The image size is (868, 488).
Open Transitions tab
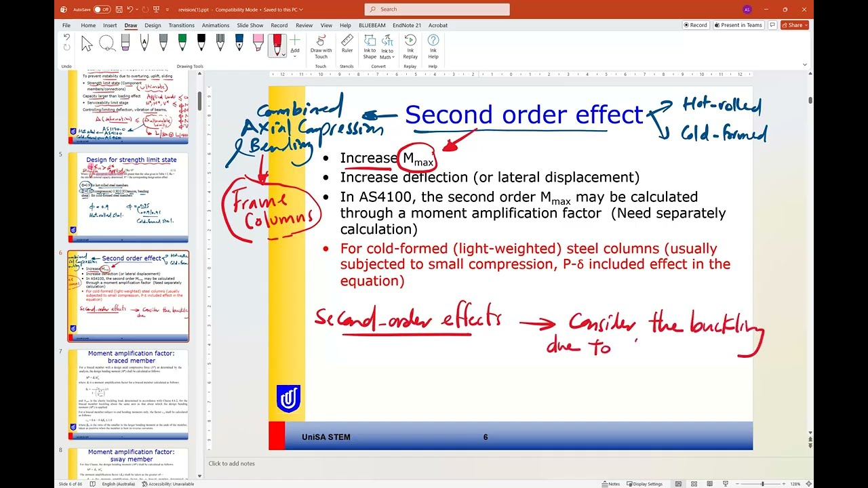pyautogui.click(x=181, y=25)
